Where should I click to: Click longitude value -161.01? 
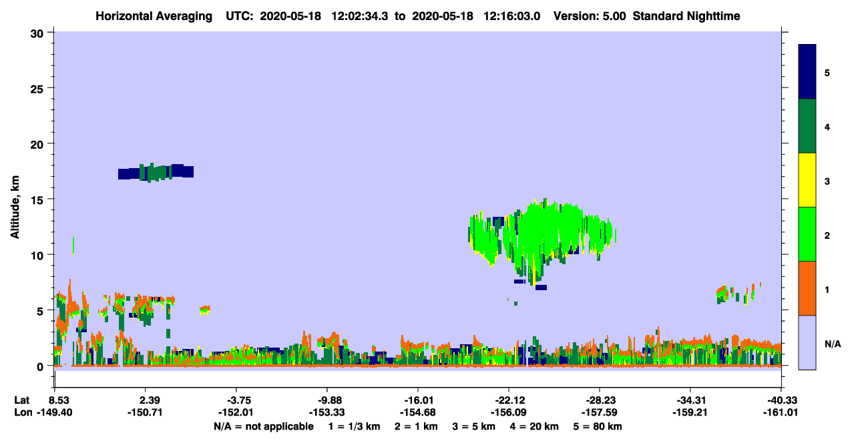point(781,412)
